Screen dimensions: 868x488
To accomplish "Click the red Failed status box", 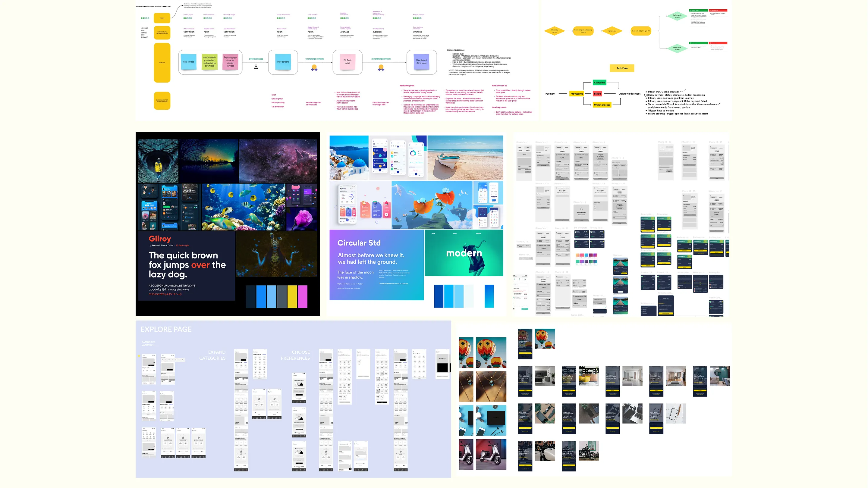I will pyautogui.click(x=597, y=94).
